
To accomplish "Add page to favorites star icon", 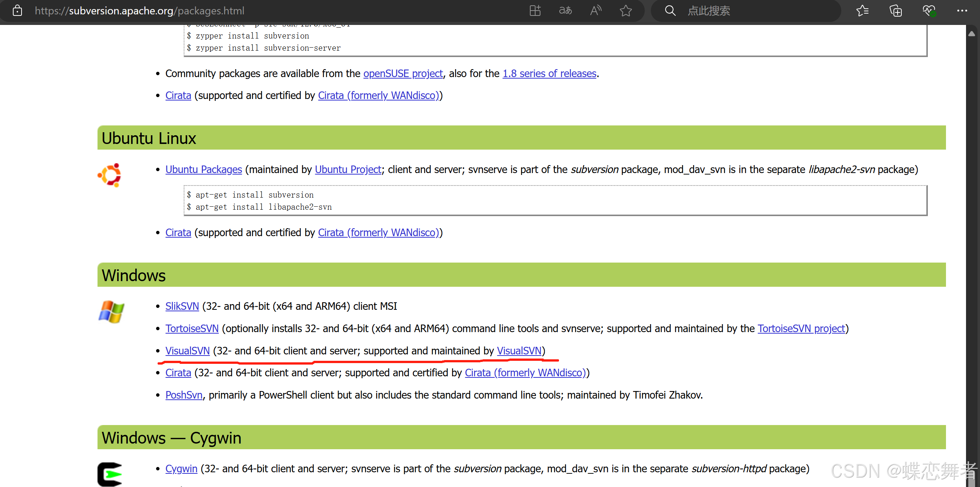I will tap(626, 11).
